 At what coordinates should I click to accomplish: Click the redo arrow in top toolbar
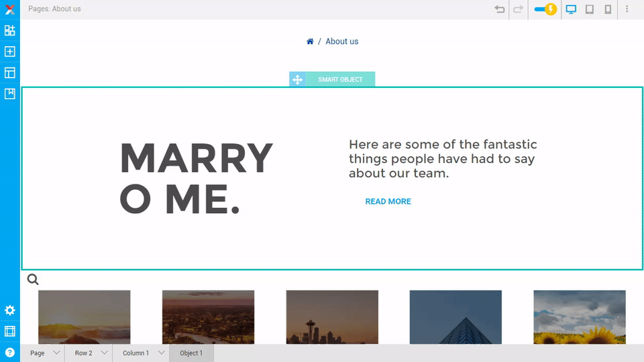(x=518, y=9)
